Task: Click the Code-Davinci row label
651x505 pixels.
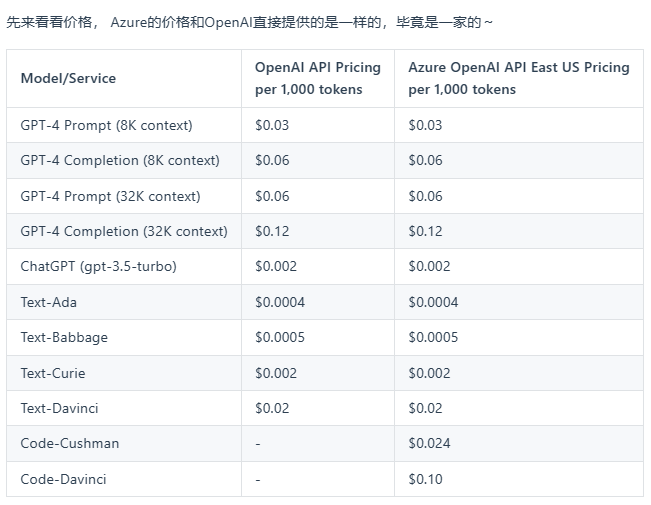Action: pyautogui.click(x=63, y=479)
